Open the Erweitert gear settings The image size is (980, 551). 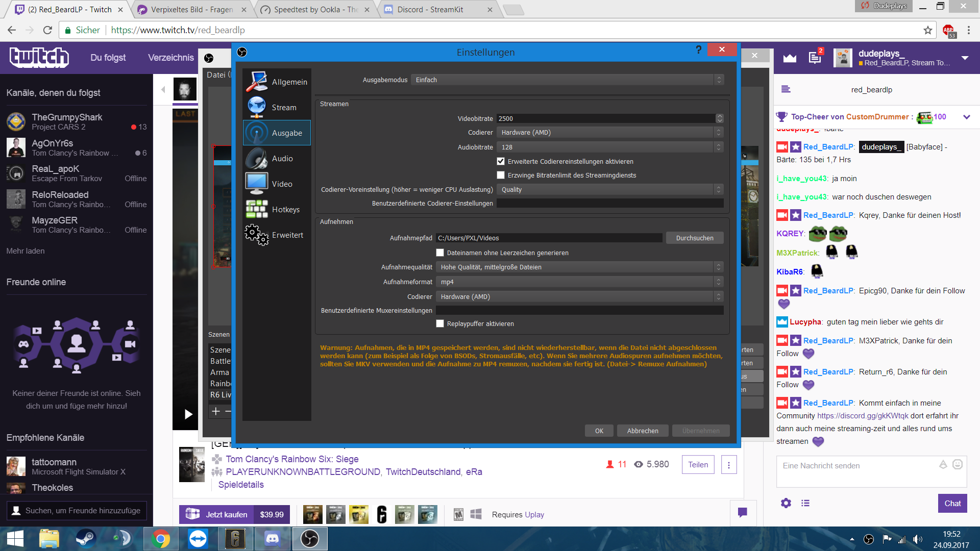(x=257, y=235)
